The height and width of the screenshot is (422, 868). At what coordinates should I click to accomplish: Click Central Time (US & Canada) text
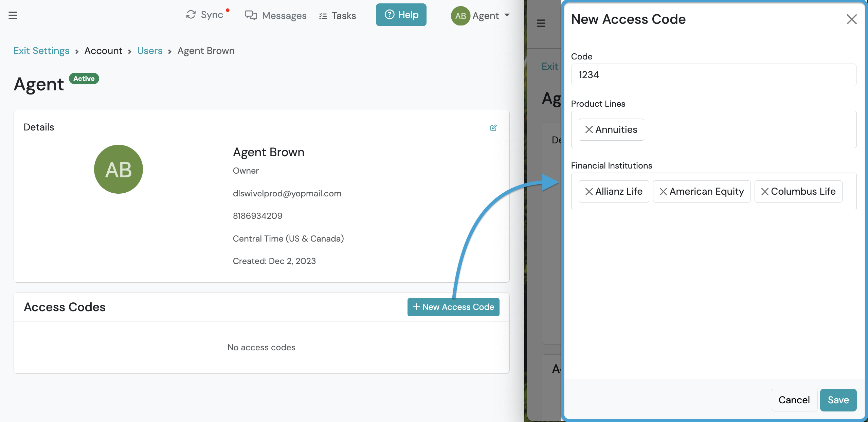point(288,239)
